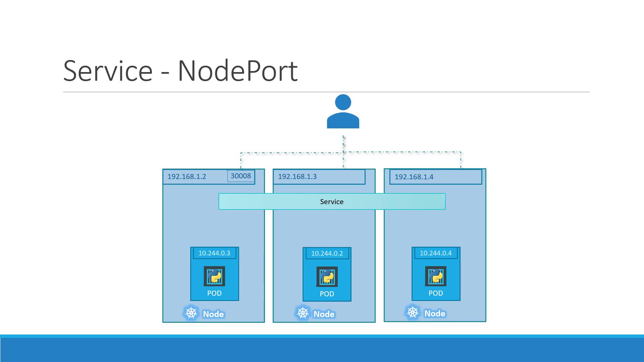644x362 pixels.
Task: Click the Python POD icon in right node
Action: point(435,276)
